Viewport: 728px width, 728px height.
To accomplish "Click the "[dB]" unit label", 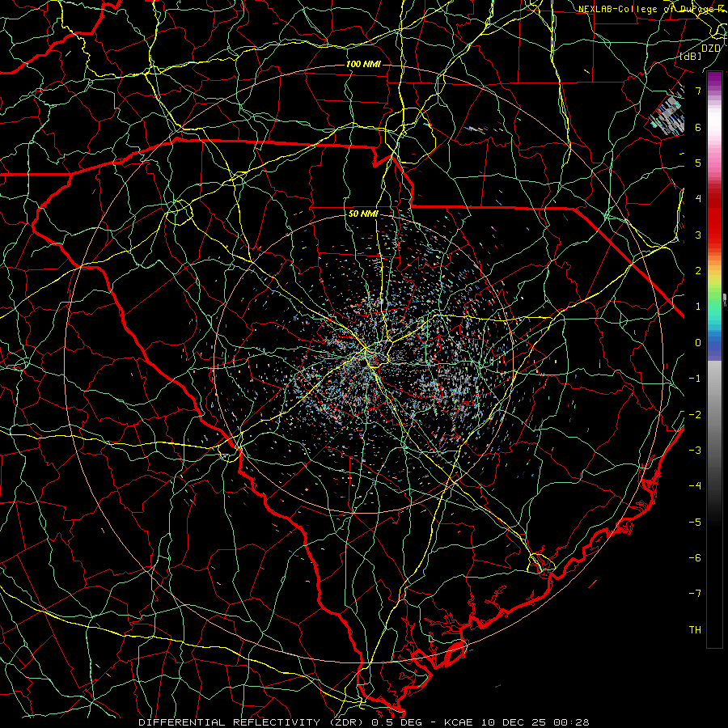I will pyautogui.click(x=691, y=57).
